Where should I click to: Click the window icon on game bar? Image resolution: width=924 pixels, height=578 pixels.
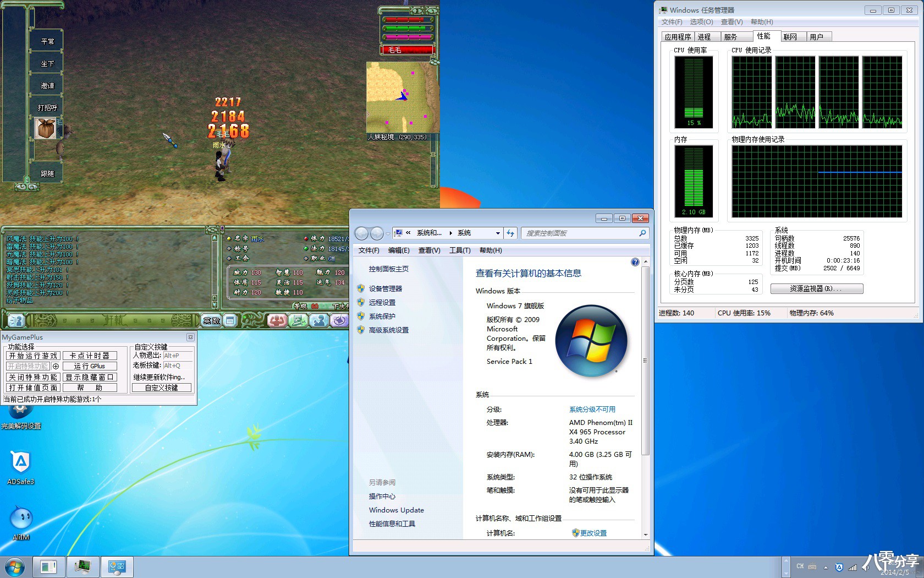230,320
